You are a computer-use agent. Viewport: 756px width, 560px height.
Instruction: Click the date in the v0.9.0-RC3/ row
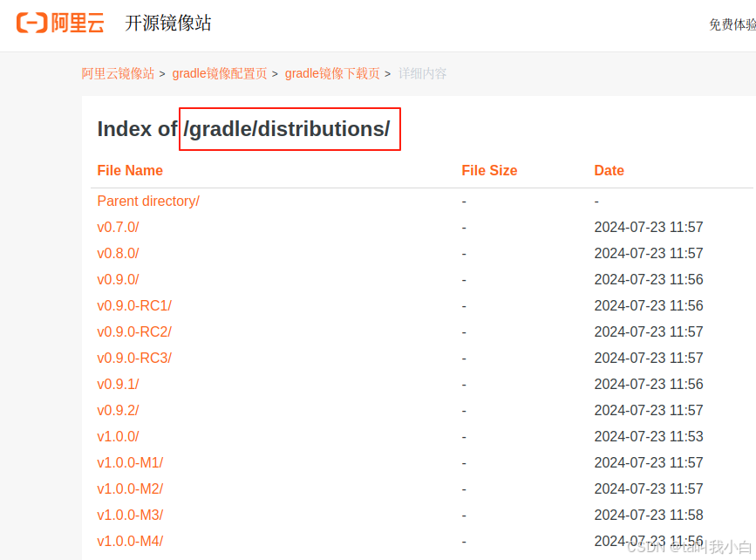tap(649, 358)
